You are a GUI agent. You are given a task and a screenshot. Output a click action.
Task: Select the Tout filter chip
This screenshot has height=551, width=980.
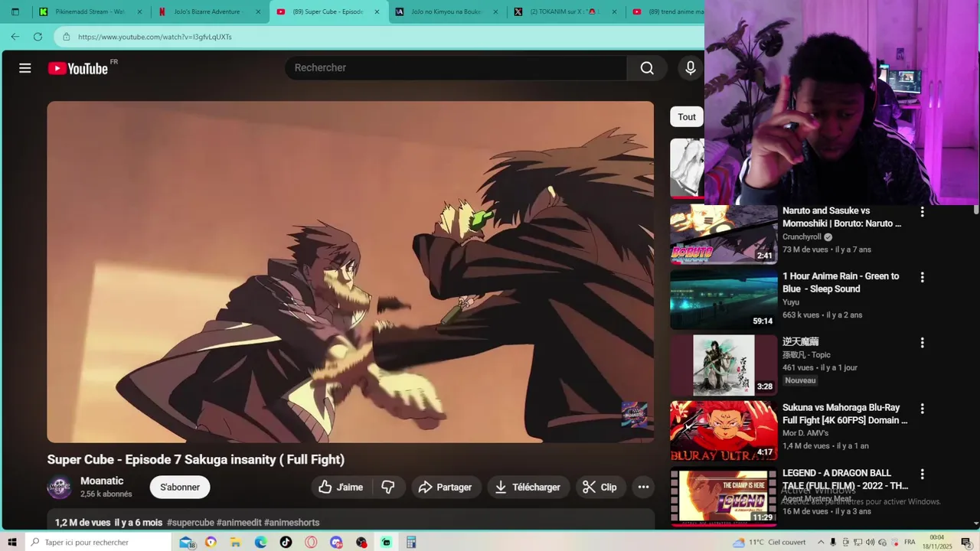[687, 117]
